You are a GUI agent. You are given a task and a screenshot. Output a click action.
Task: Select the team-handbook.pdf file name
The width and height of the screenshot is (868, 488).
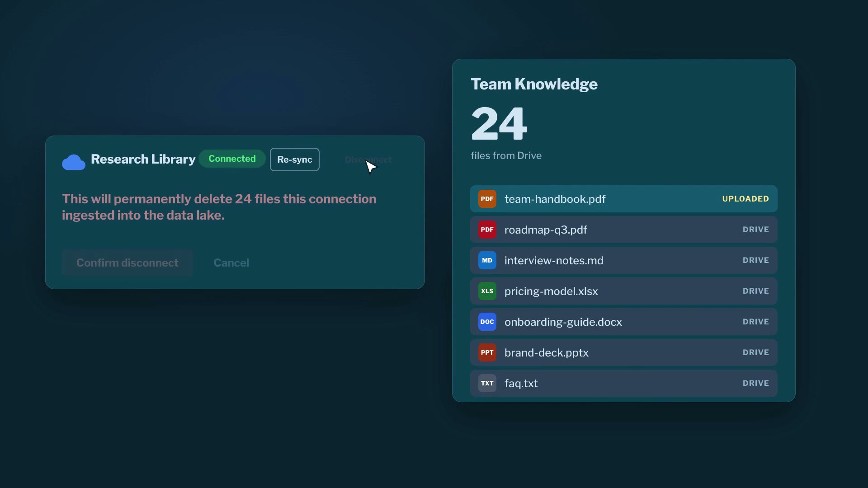click(x=555, y=199)
